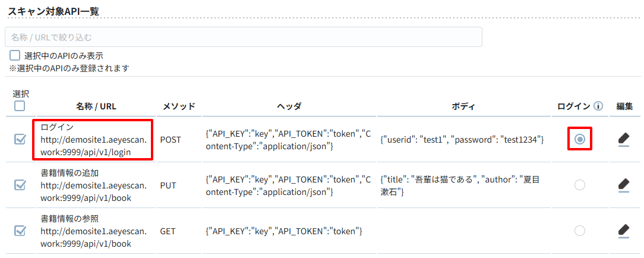Click the userid/password body cell
Viewport: 644px width, 258px height.
coord(462,140)
